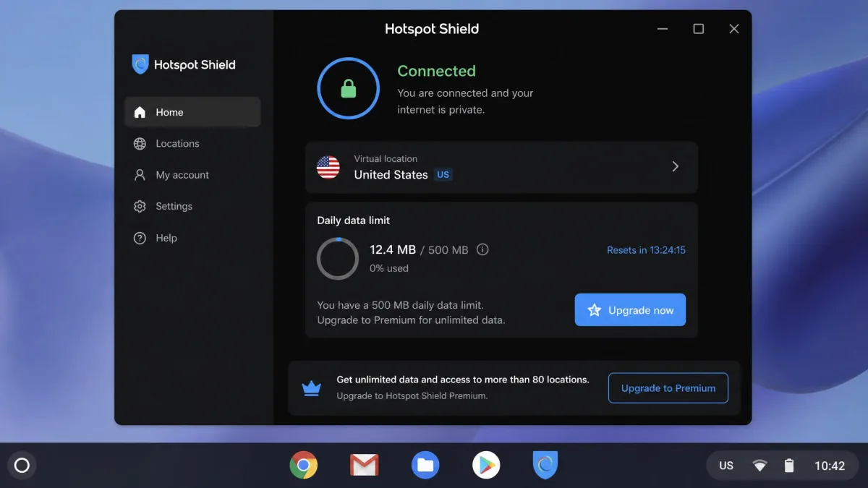Click the Home house icon
868x488 pixels.
pos(140,112)
